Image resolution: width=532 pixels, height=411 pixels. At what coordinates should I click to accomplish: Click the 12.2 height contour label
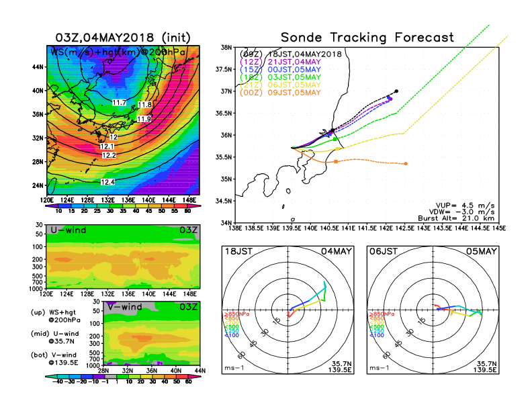(109, 155)
